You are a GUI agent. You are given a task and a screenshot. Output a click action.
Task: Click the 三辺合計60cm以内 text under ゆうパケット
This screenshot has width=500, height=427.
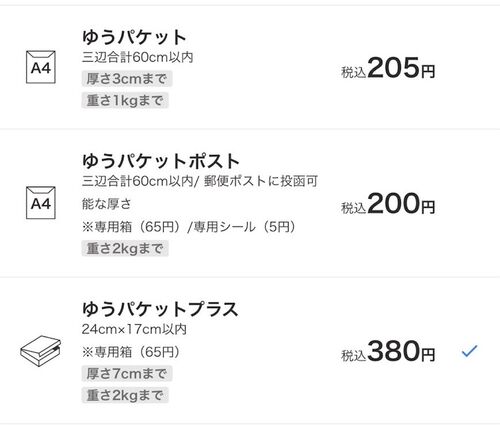point(138,57)
